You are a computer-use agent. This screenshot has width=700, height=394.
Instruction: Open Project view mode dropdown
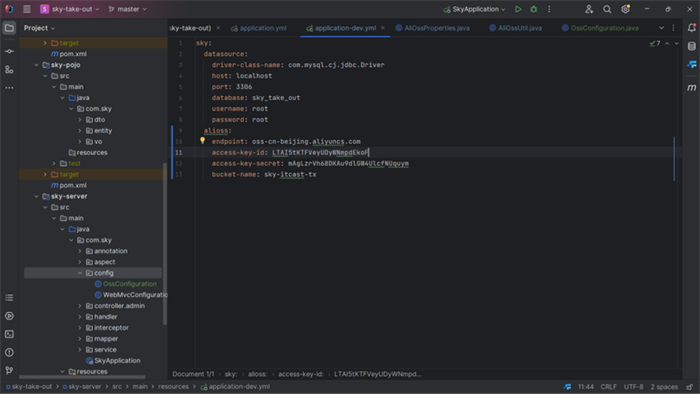click(x=39, y=28)
